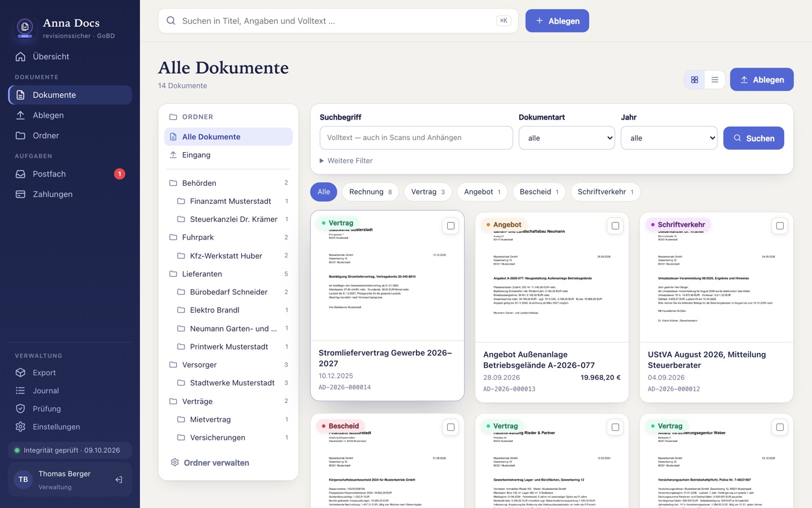Open the Jahr dropdown
Screen dimensions: 812x508
pyautogui.click(x=669, y=138)
